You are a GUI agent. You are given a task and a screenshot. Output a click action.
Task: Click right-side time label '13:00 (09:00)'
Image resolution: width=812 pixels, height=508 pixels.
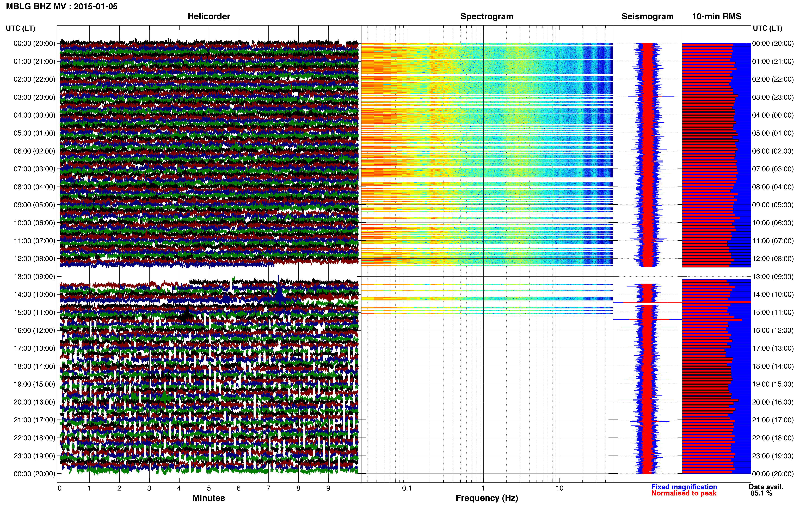click(773, 277)
